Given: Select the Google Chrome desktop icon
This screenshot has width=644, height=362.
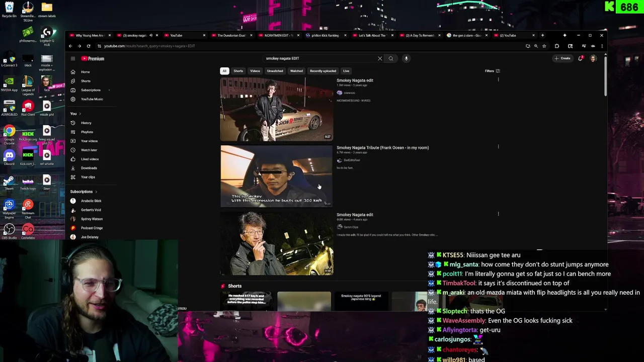Looking at the screenshot, I should click(x=9, y=134).
